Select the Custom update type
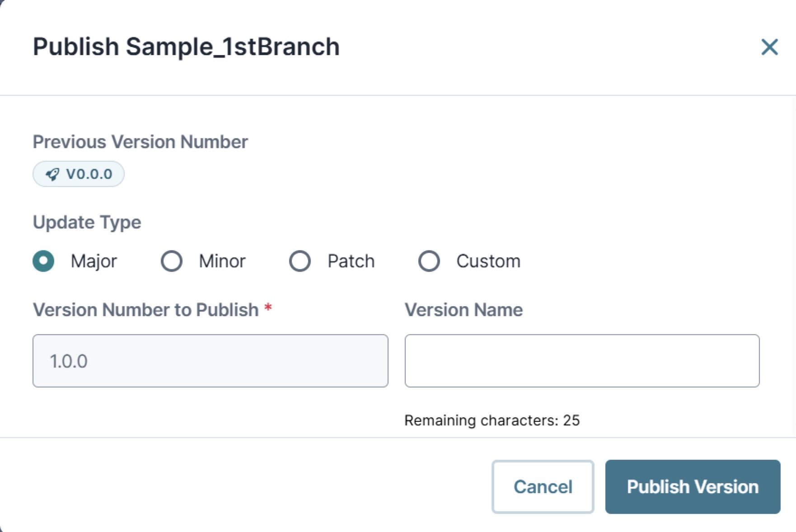 428,261
